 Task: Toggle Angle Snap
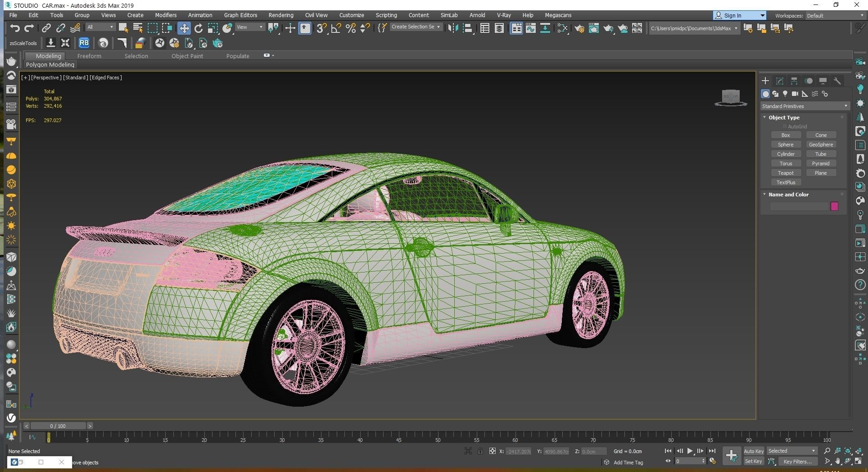pyautogui.click(x=336, y=28)
